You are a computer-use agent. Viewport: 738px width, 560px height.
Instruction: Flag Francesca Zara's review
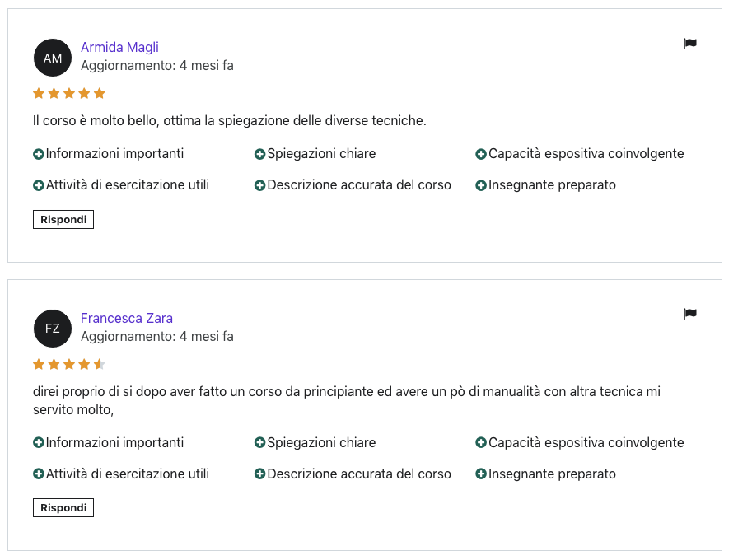[690, 314]
